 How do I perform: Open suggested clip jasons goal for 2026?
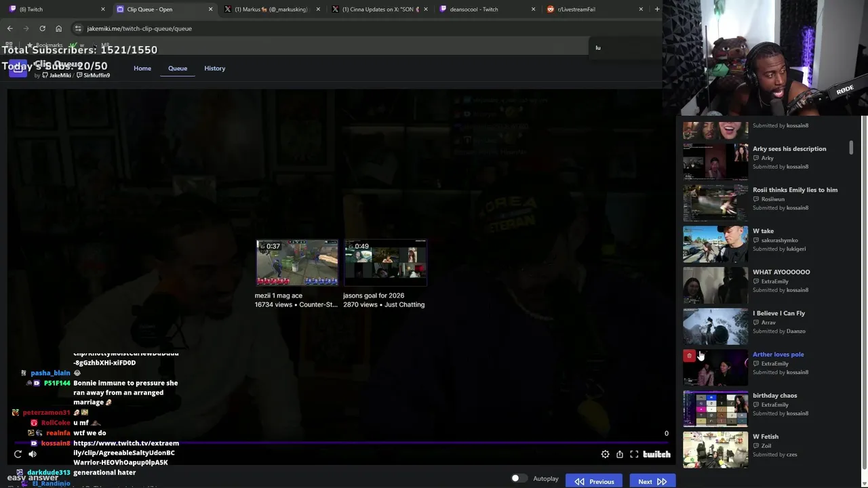pyautogui.click(x=385, y=262)
